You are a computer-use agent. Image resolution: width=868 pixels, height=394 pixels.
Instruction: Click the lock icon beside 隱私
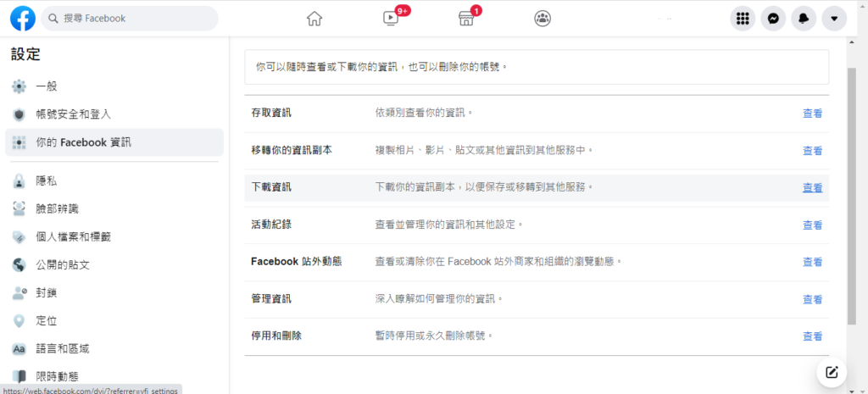pos(19,181)
